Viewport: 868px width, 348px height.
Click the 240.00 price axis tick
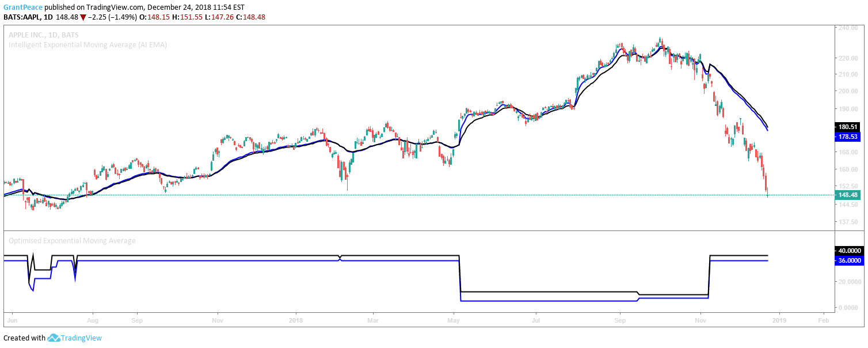coord(850,28)
